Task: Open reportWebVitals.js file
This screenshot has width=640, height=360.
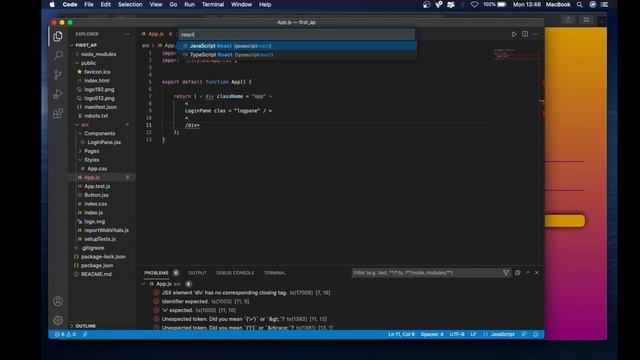Action: (106, 230)
